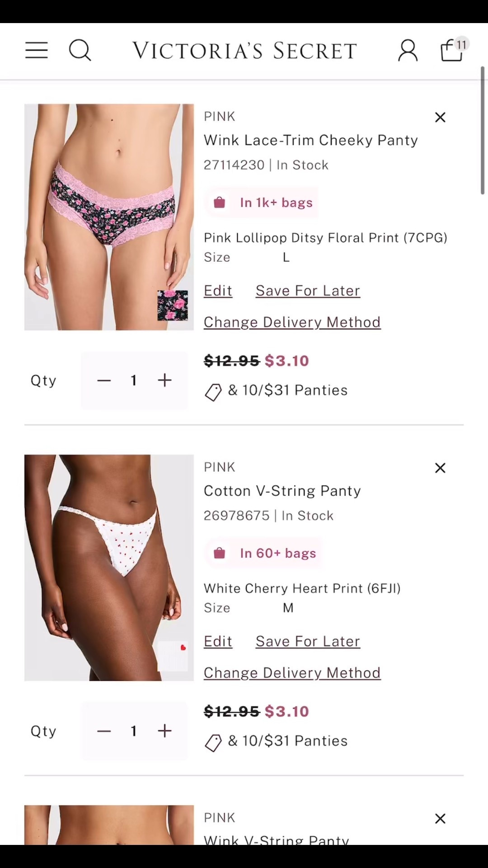The width and height of the screenshot is (488, 868).
Task: Select the floral print fabric swatch
Action: (172, 305)
